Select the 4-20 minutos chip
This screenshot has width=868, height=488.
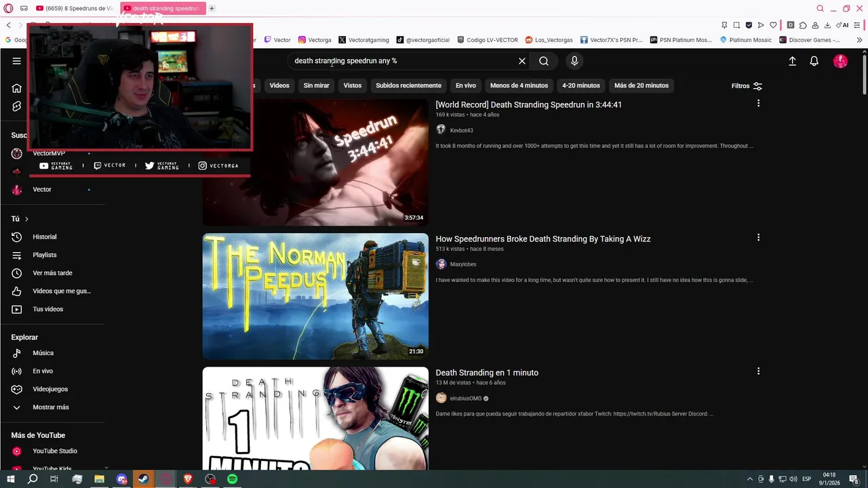pos(581,85)
